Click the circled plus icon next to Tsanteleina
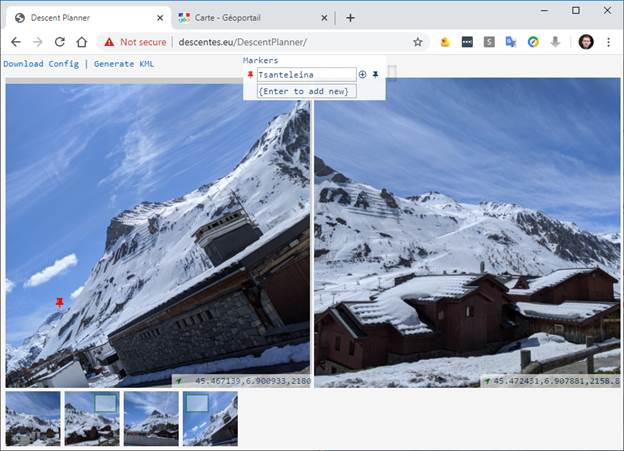The width and height of the screenshot is (624, 451). coord(363,74)
